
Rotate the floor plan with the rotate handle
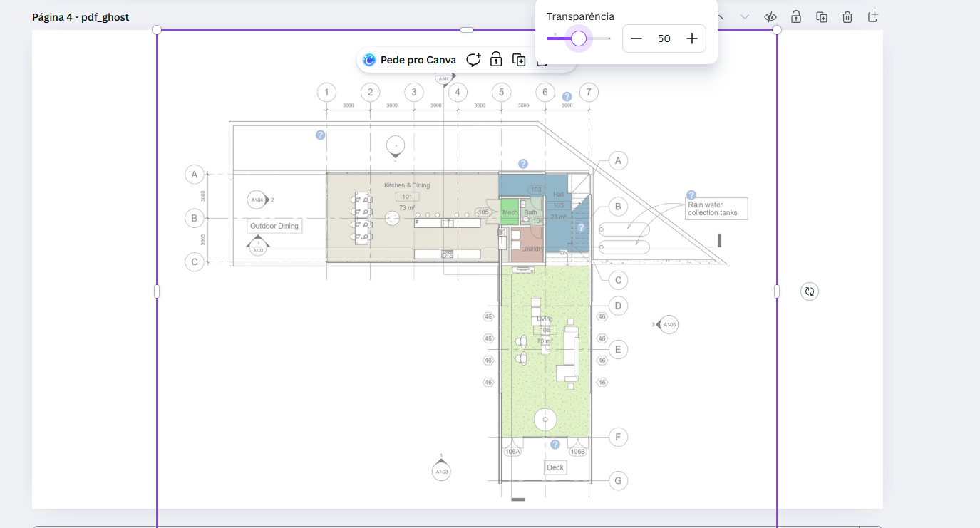pyautogui.click(x=809, y=291)
